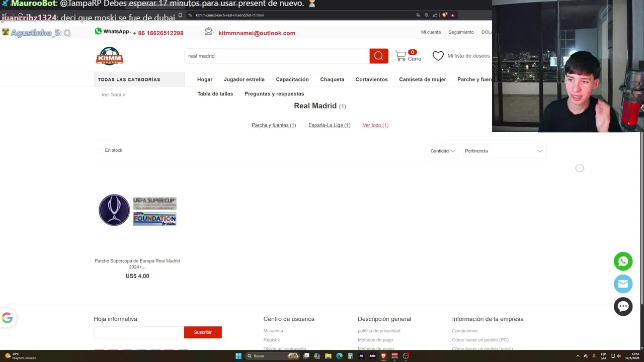Click the Brave shields lion icon

point(444,15)
